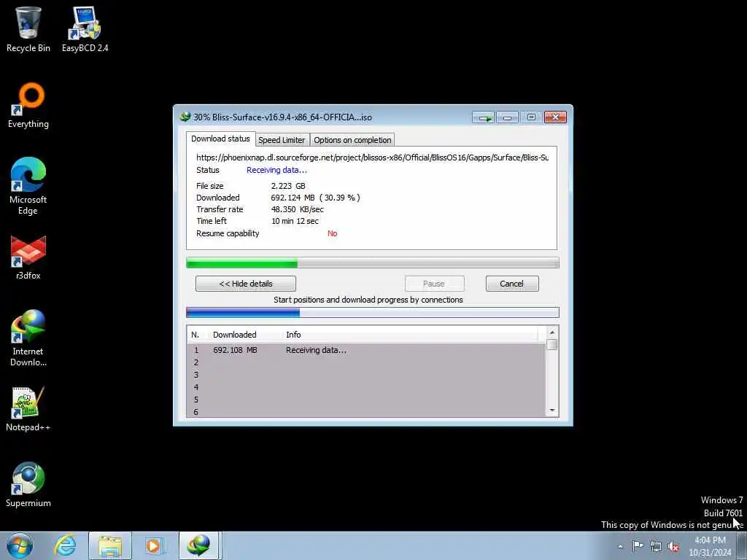This screenshot has height=560, width=747.
Task: Select connection row 4
Action: point(366,387)
